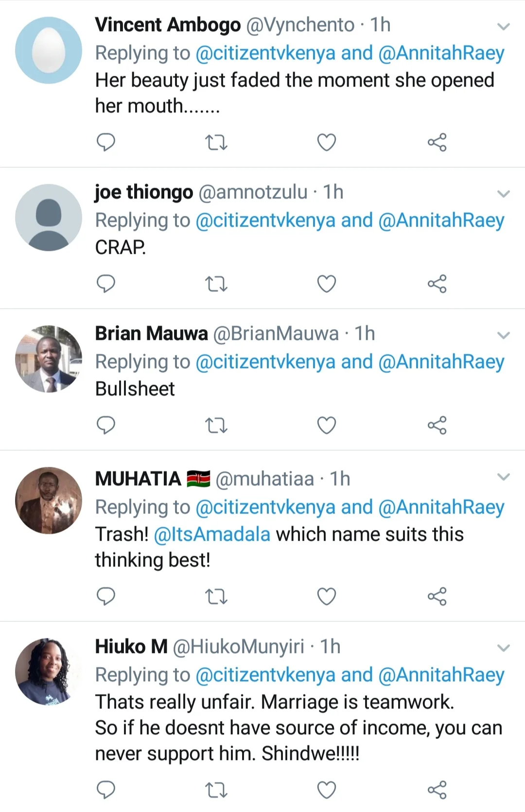
Task: Open the dropdown arrow on Hiuko M's tweet
Action: pos(504,648)
